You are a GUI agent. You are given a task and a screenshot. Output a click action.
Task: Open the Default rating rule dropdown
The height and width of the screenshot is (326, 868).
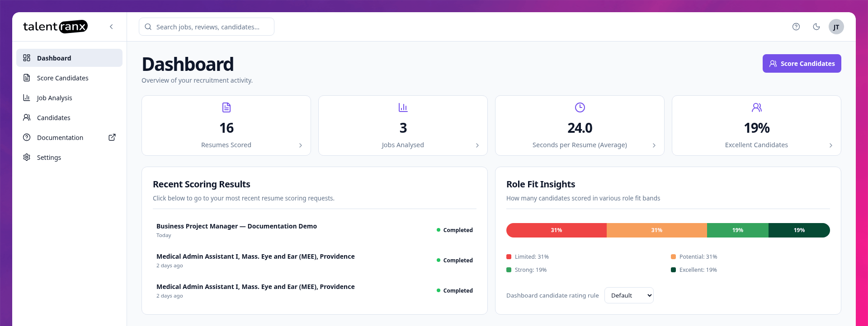[629, 295]
